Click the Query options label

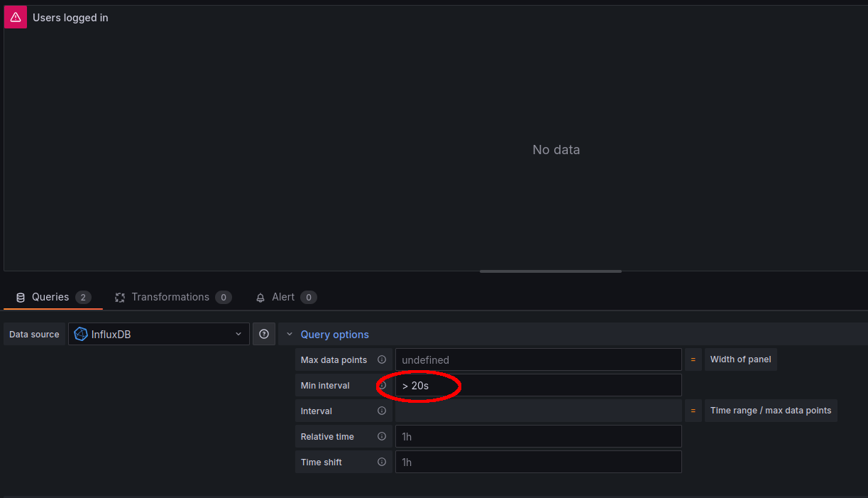pyautogui.click(x=335, y=335)
